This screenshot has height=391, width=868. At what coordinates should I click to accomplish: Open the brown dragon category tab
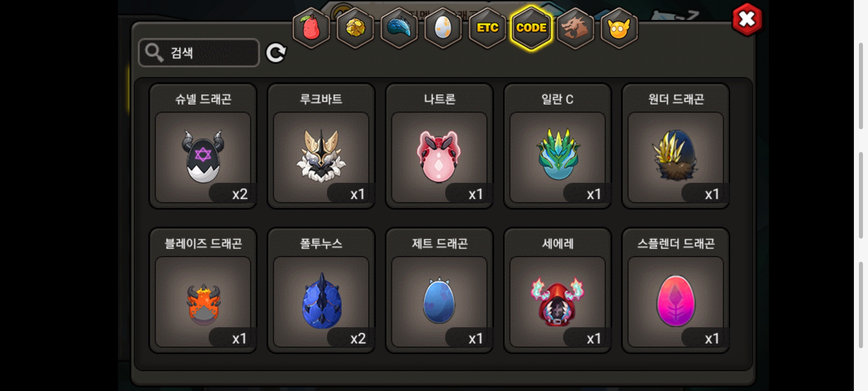[575, 28]
